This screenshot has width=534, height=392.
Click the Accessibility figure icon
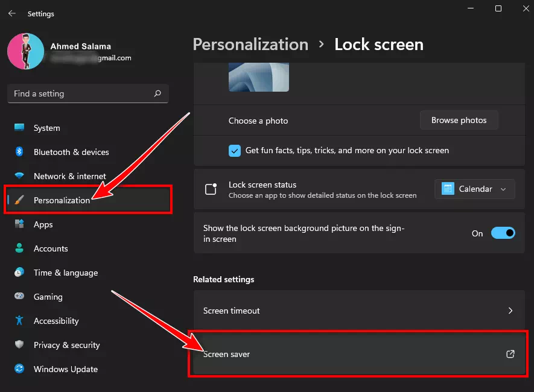click(19, 320)
